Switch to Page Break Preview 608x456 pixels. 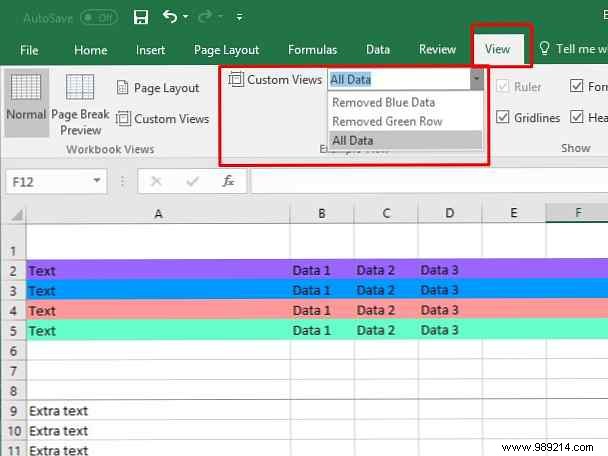(80, 105)
